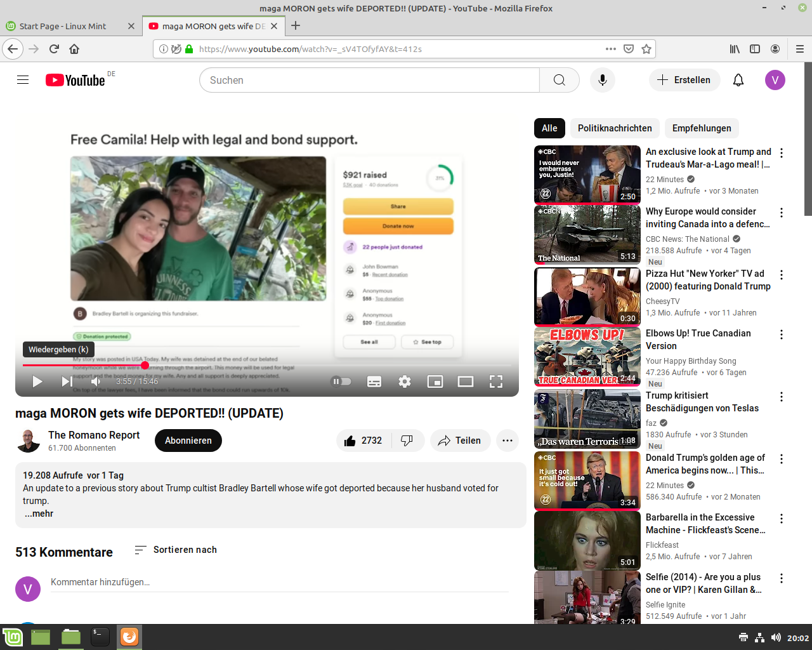Go back in Firefox
This screenshot has width=812, height=650.
pyautogui.click(x=13, y=49)
